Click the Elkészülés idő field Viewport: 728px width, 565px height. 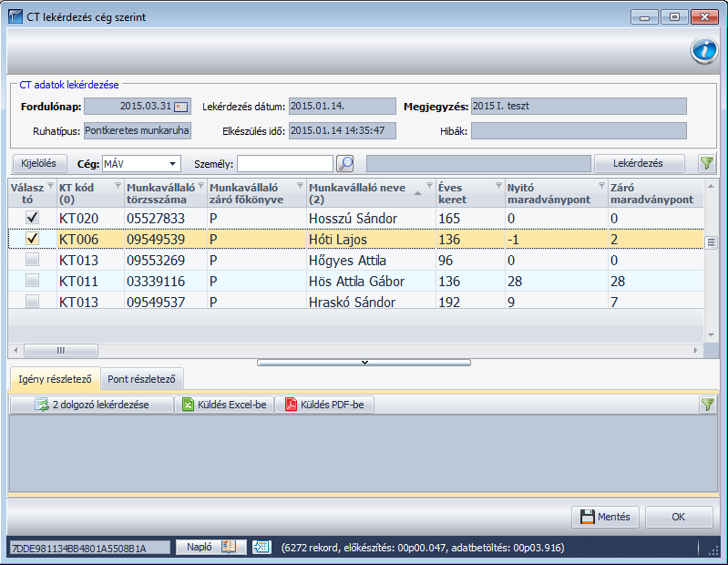coord(343,131)
